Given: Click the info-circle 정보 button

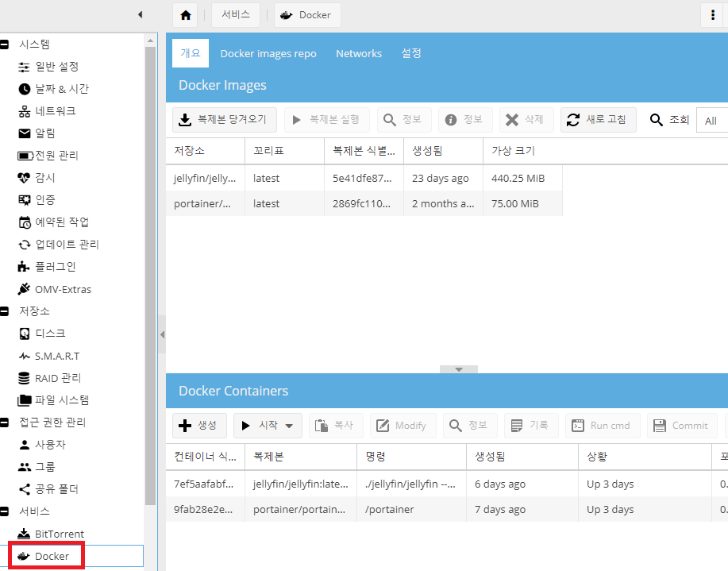Looking at the screenshot, I should click(x=466, y=120).
